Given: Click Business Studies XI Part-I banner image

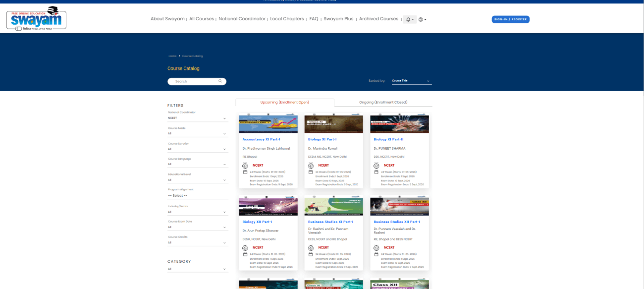Looking at the screenshot, I should tap(334, 207).
